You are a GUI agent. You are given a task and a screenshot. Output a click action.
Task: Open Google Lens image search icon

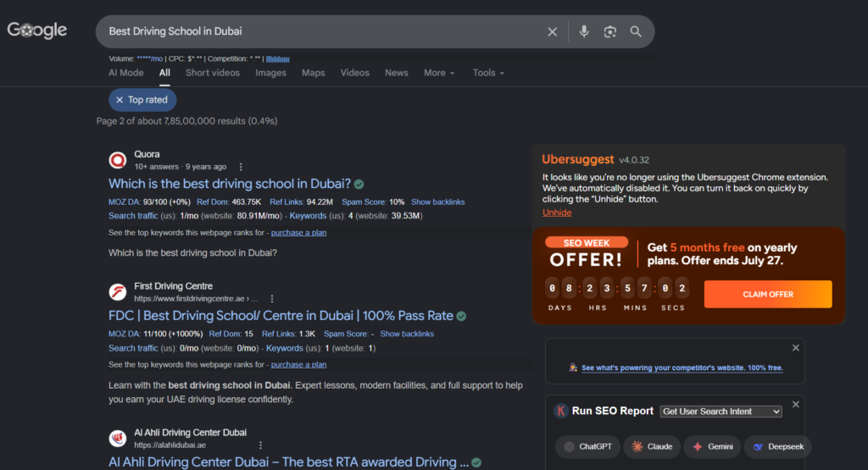tap(609, 31)
